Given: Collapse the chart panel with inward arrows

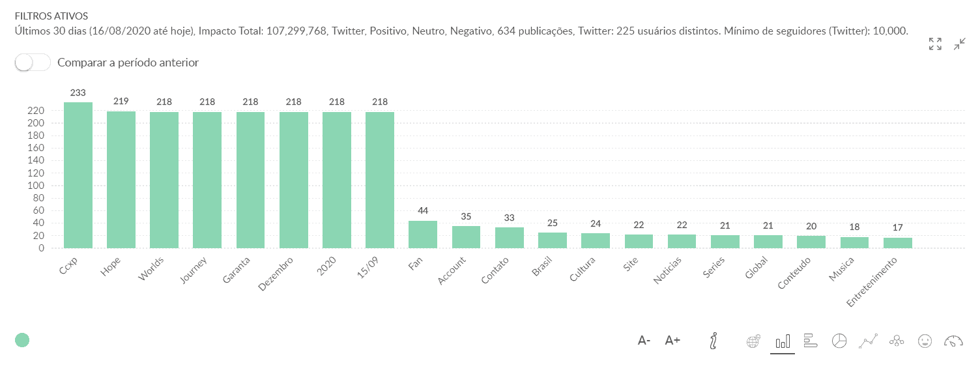Looking at the screenshot, I should point(959,44).
